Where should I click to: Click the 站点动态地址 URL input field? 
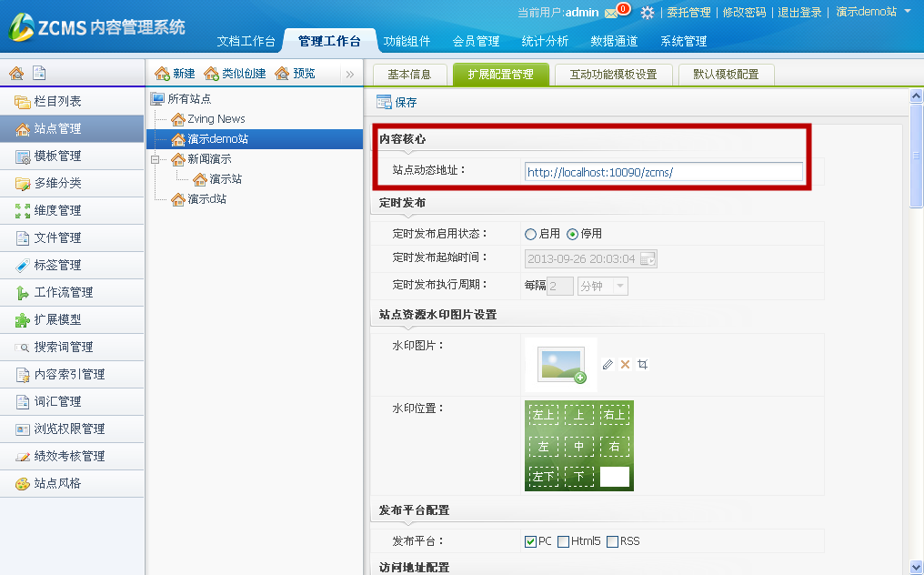pos(663,171)
